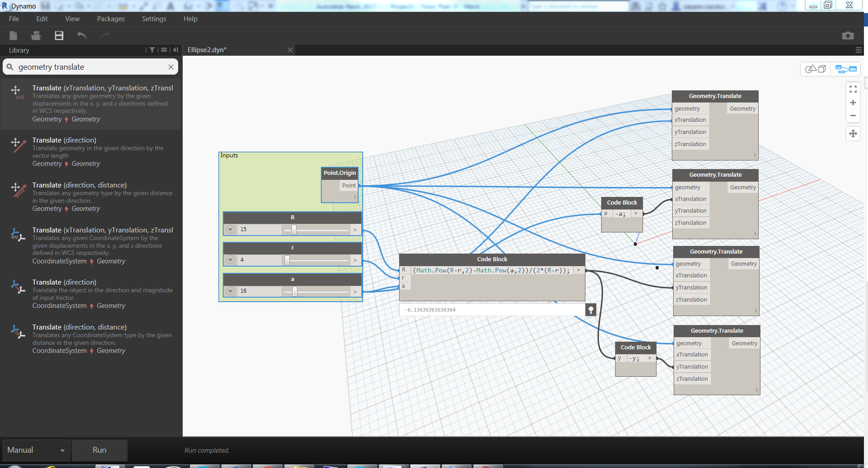Export workspace image with the camera icon
868x468 pixels.
(x=847, y=36)
